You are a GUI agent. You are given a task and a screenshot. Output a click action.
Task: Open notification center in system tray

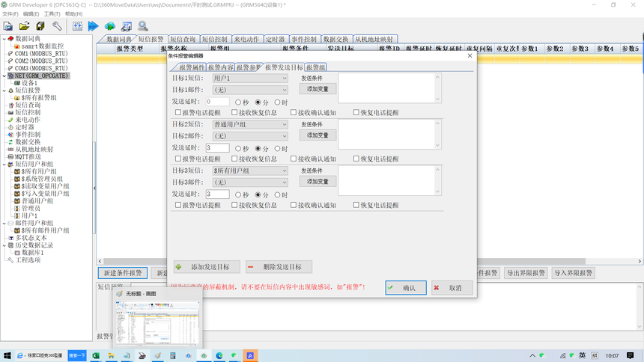(x=631, y=355)
